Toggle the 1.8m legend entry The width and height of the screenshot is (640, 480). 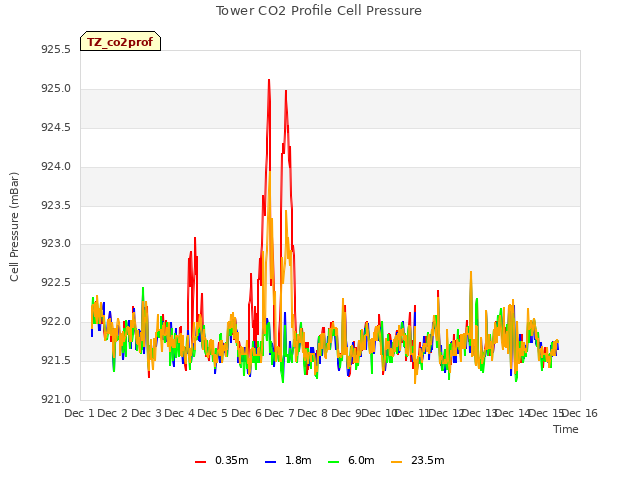288,460
